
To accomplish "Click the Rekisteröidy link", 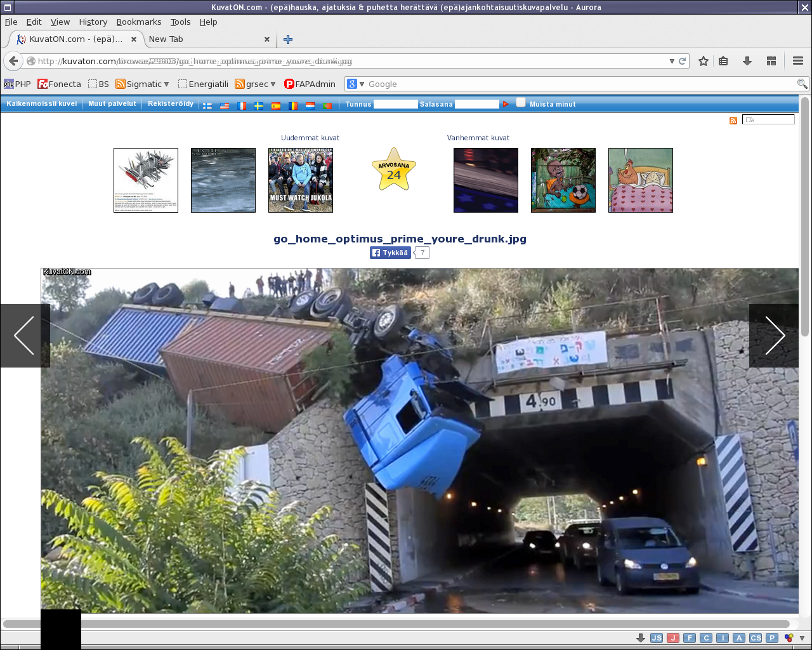I will point(171,104).
